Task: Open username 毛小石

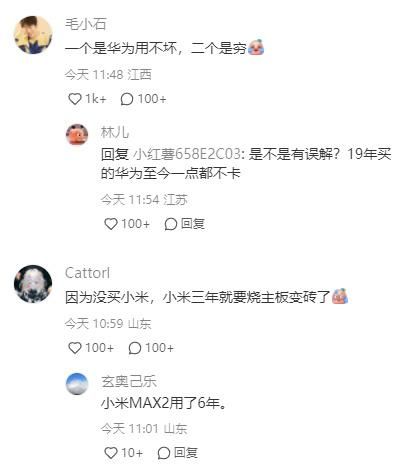Action: point(86,24)
